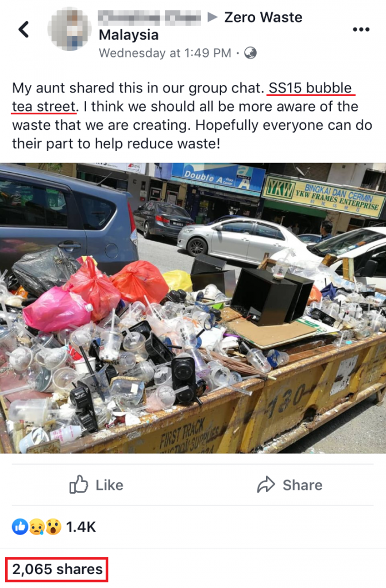
Task: Tap the SS15 bubble tea street text
Action: (x=183, y=97)
